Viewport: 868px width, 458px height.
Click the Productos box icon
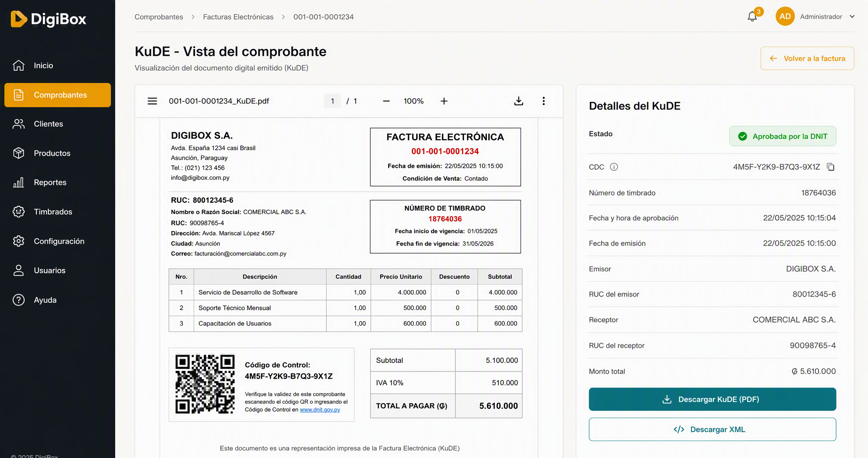coord(19,153)
